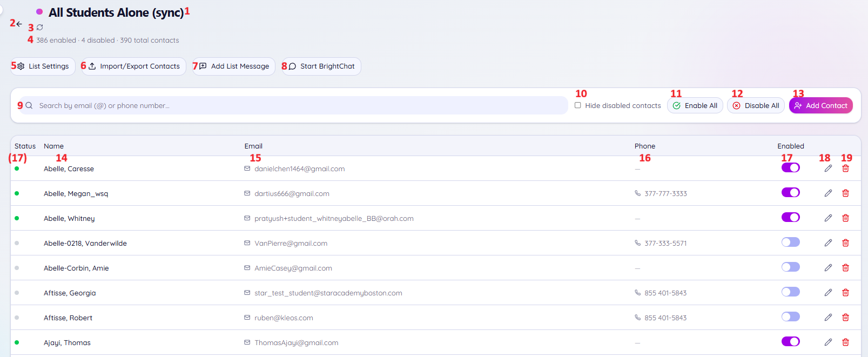Select name Abelle-0218, Vanderwilde
Image resolution: width=868 pixels, height=357 pixels.
85,243
